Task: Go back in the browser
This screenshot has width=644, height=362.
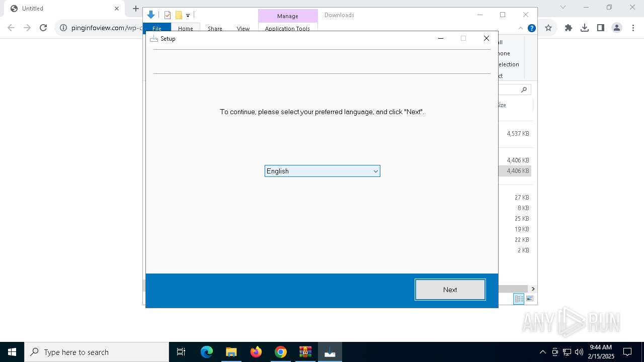Action: pos(11,28)
